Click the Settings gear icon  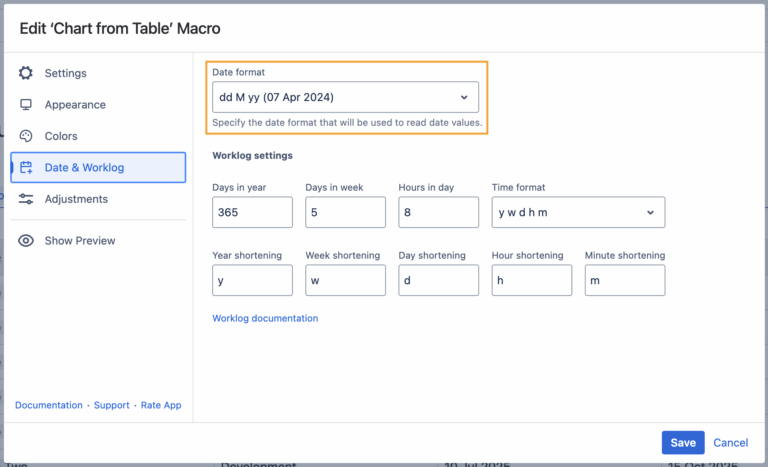(x=26, y=73)
